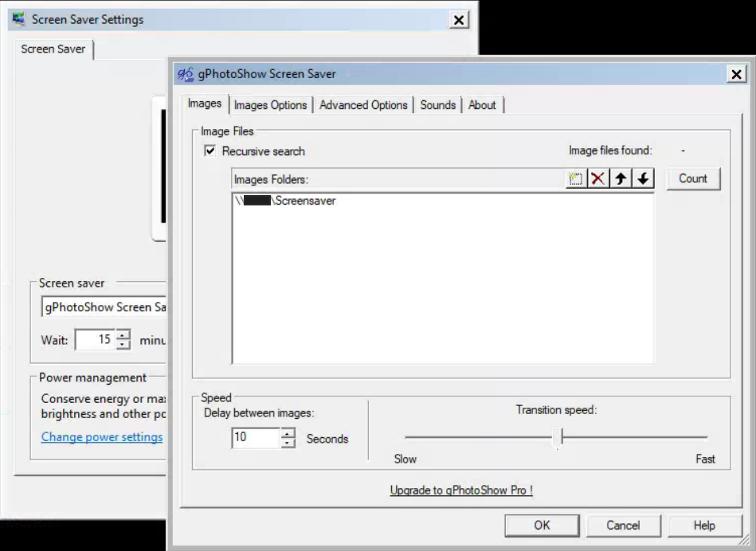This screenshot has width=756, height=551.
Task: Move folder up with up arrow icon
Action: tap(621, 179)
